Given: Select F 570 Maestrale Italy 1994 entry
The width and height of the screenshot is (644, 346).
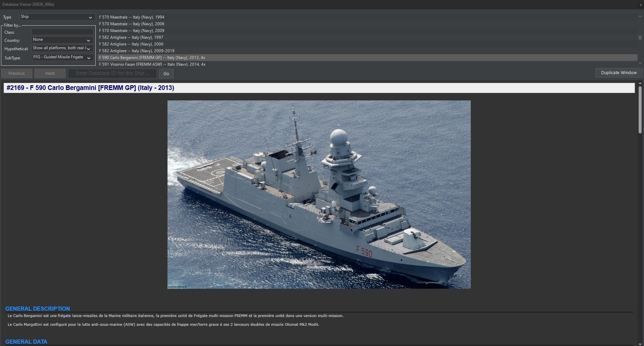Looking at the screenshot, I should tap(367, 17).
